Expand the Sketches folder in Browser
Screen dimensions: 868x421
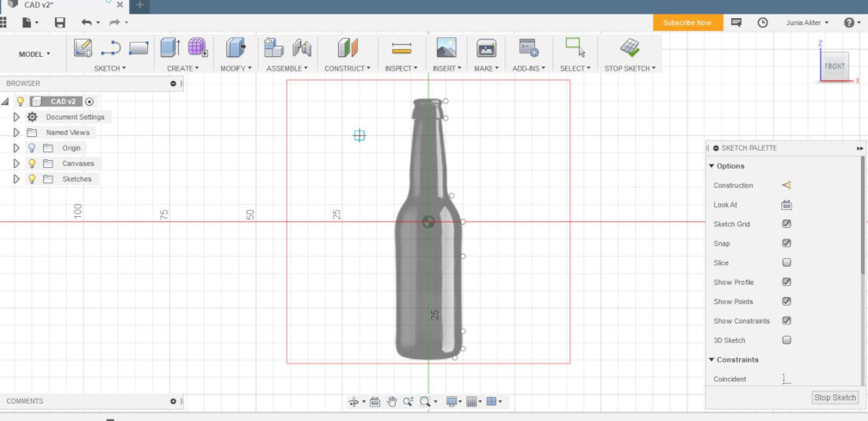[16, 179]
